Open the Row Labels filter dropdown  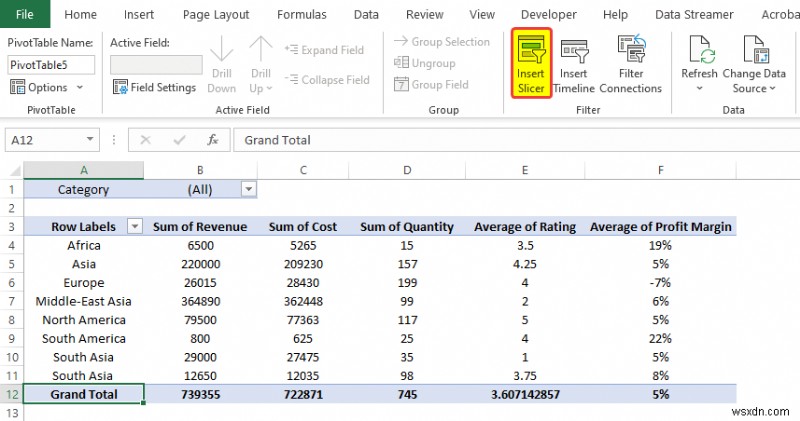click(x=135, y=226)
